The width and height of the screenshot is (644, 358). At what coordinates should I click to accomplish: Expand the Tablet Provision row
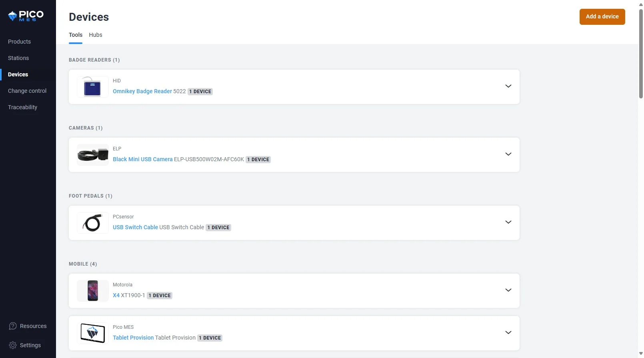508,332
